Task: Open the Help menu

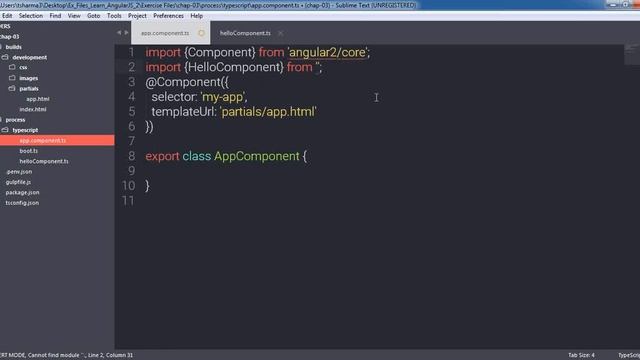Action: (x=196, y=16)
